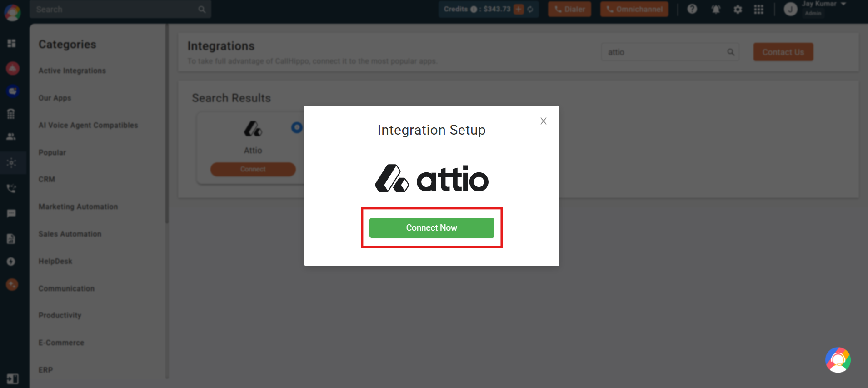868x388 pixels.
Task: Open the integrations icon in left sidebar
Action: (x=12, y=163)
